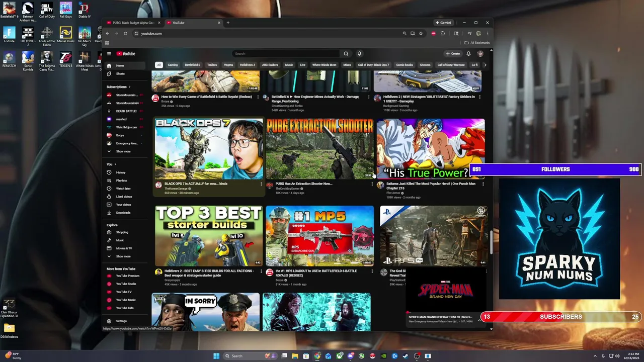Show hidden system tray icons
644x362 pixels.
(x=595, y=356)
